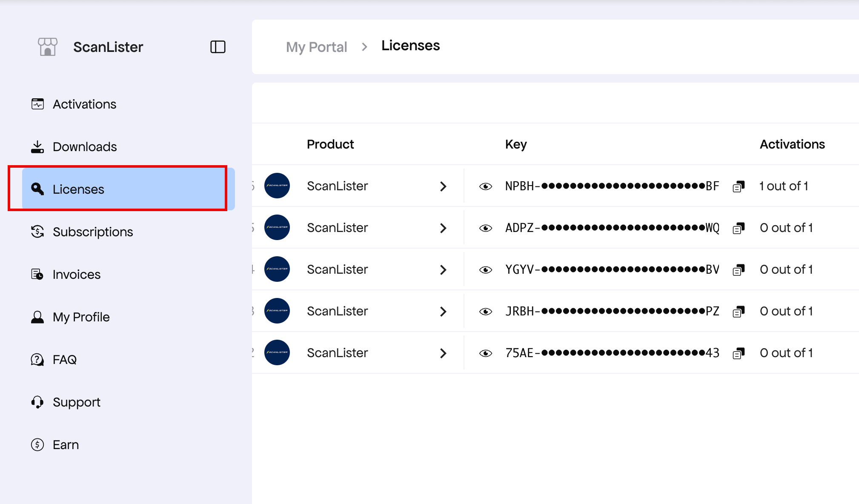Click the FAQ question bubble icon
Viewport: 859px width, 504px height.
[x=37, y=360]
